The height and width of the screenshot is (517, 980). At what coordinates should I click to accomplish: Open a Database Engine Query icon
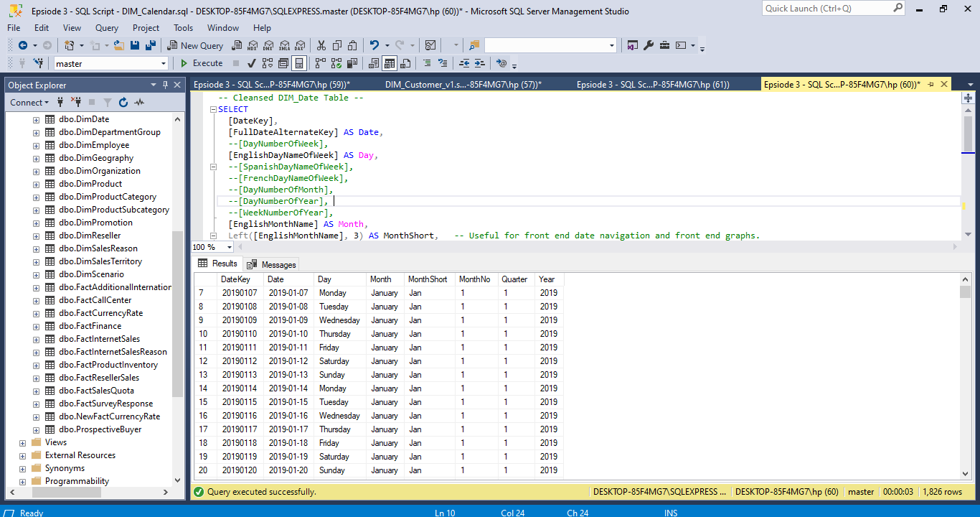point(237,45)
